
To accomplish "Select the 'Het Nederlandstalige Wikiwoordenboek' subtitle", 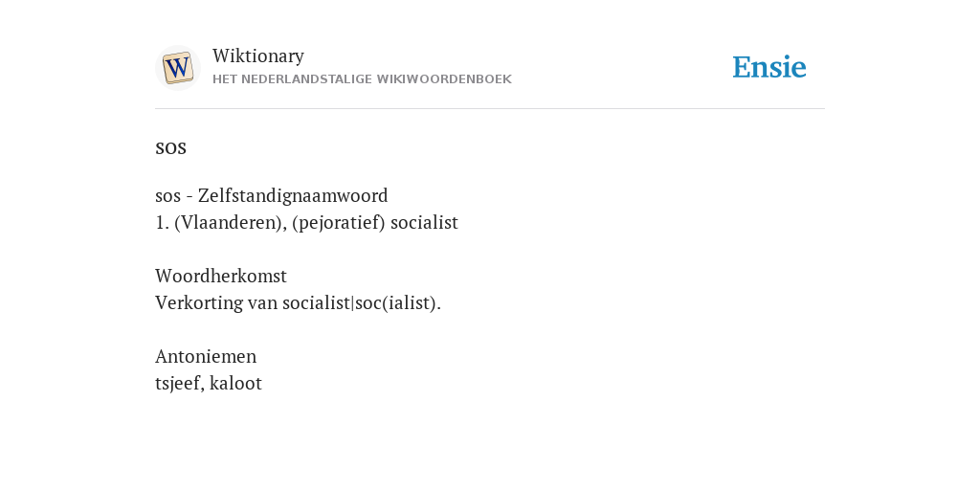I will 362,79.
